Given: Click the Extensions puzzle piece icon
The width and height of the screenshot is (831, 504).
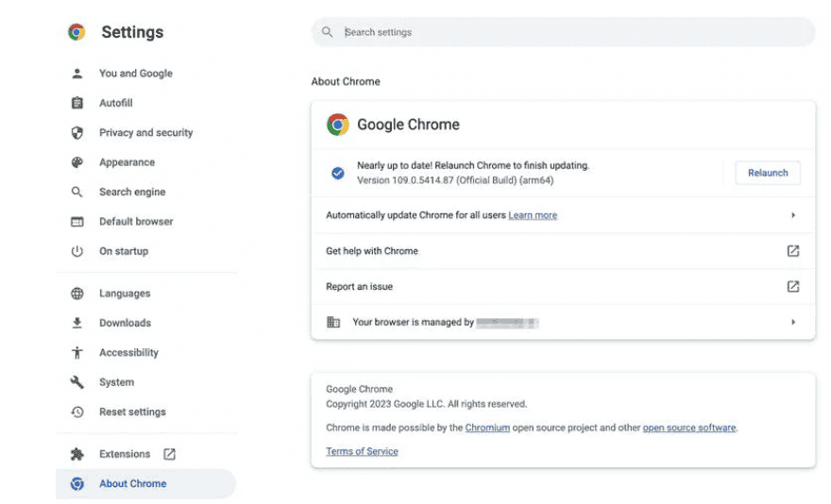Looking at the screenshot, I should click(77, 454).
